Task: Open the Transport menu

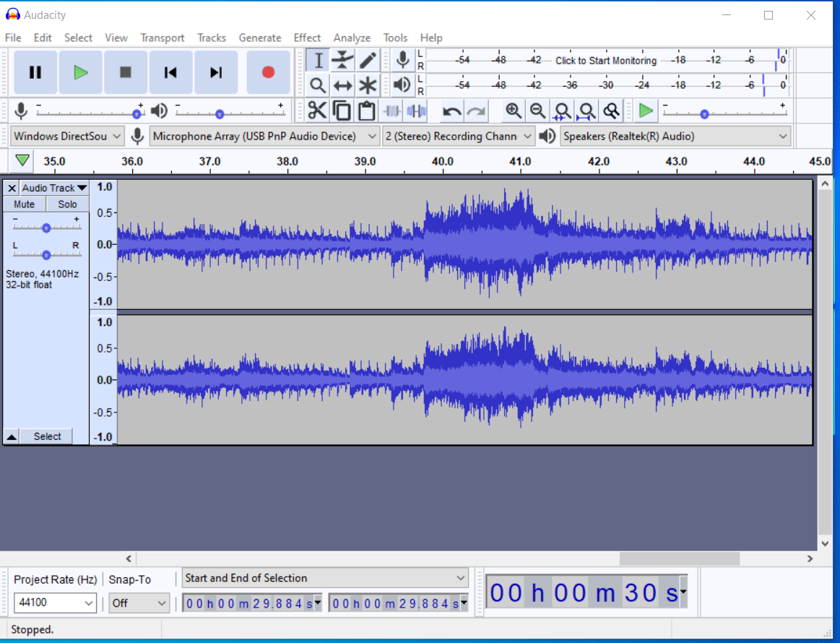Action: pyautogui.click(x=163, y=38)
